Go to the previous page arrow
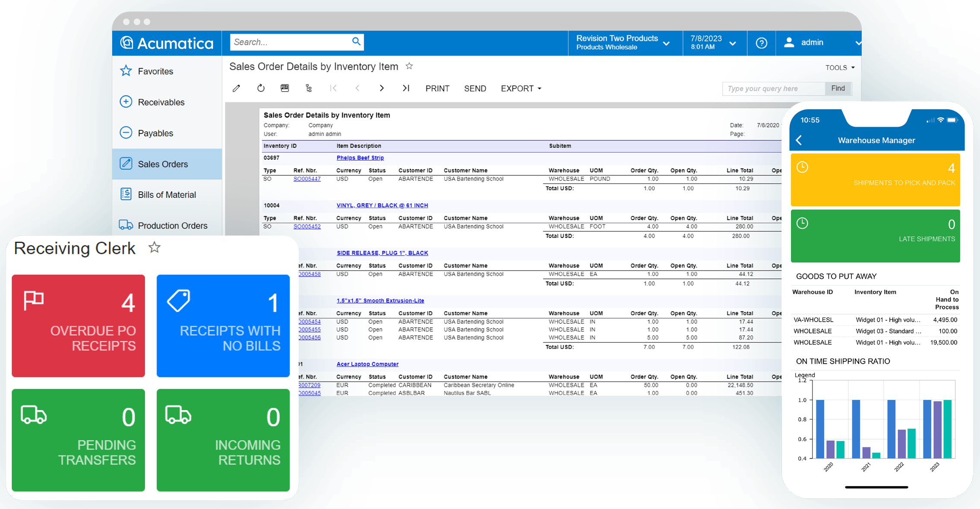The width and height of the screenshot is (980, 509). 357,88
